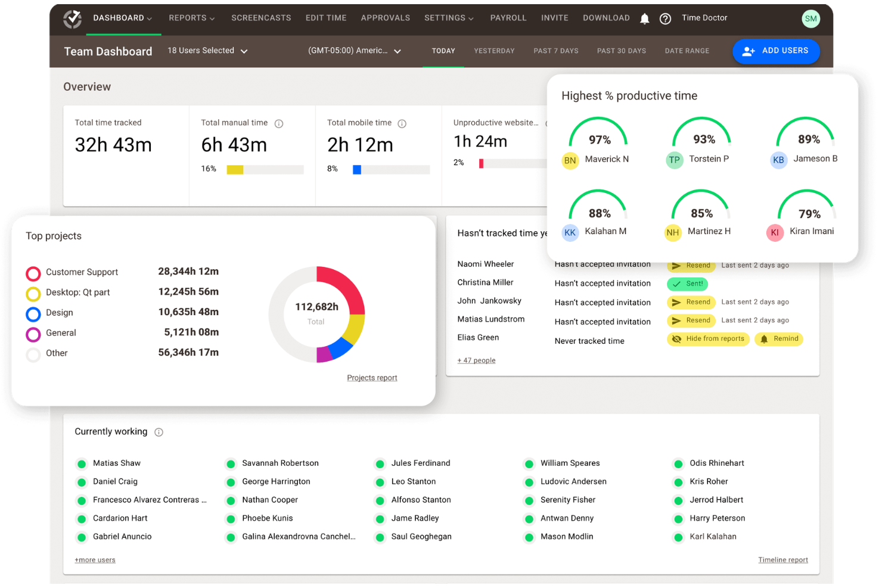Image resolution: width=882 pixels, height=588 pixels.
Task: Open the SCREENCASTS menu item
Action: (261, 18)
